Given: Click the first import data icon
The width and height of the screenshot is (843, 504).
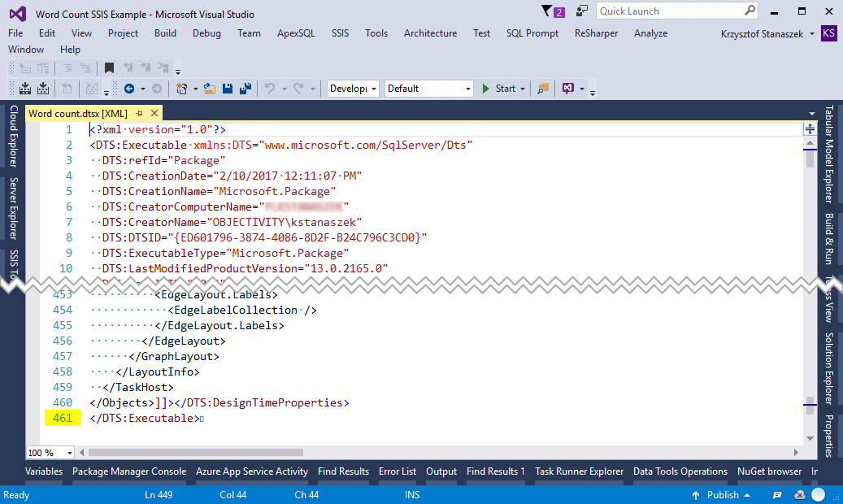Looking at the screenshot, I should [x=25, y=89].
